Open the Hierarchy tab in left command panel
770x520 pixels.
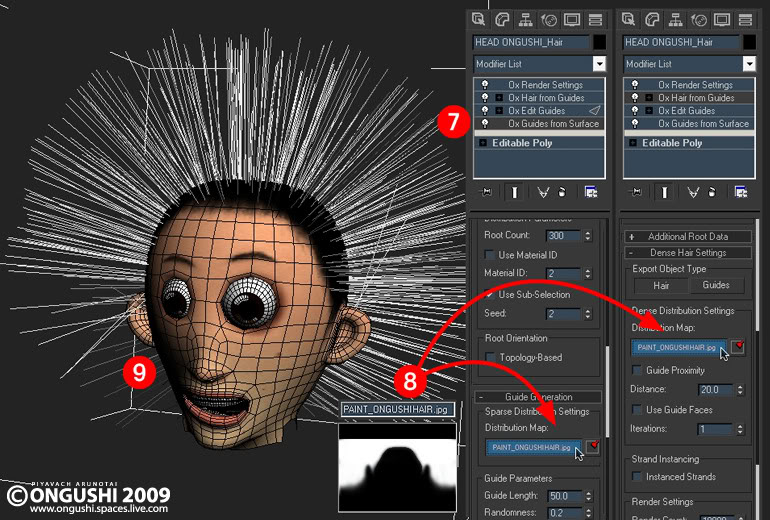point(525,19)
